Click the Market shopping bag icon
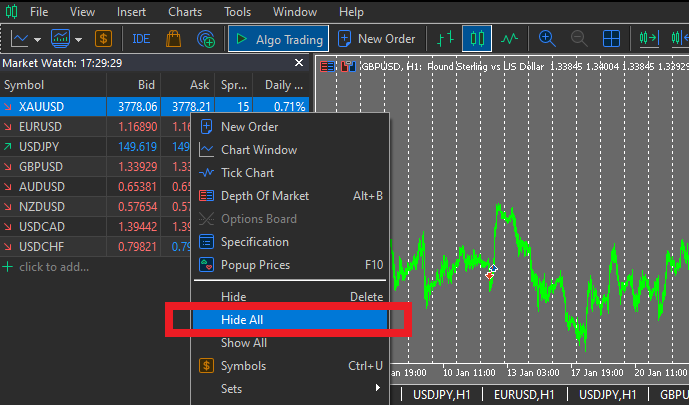The width and height of the screenshot is (689, 405). pyautogui.click(x=173, y=39)
